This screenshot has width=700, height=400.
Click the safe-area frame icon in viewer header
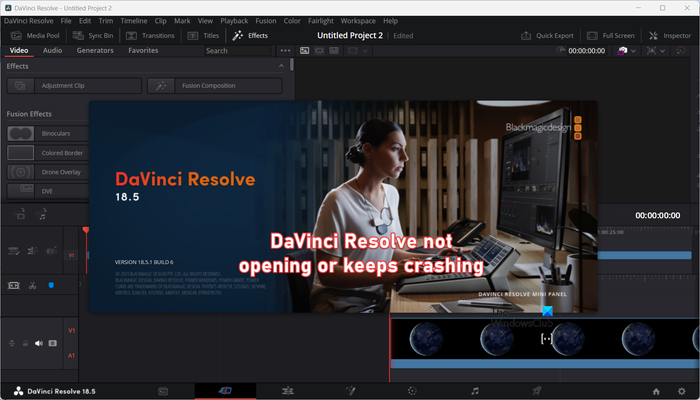651,51
